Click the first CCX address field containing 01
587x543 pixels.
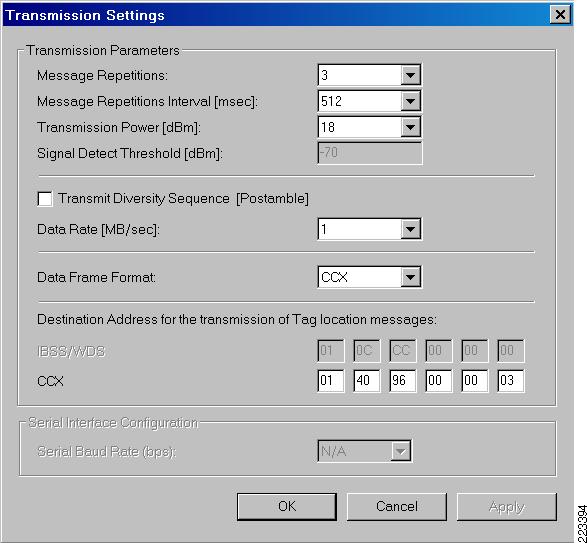pyautogui.click(x=331, y=381)
